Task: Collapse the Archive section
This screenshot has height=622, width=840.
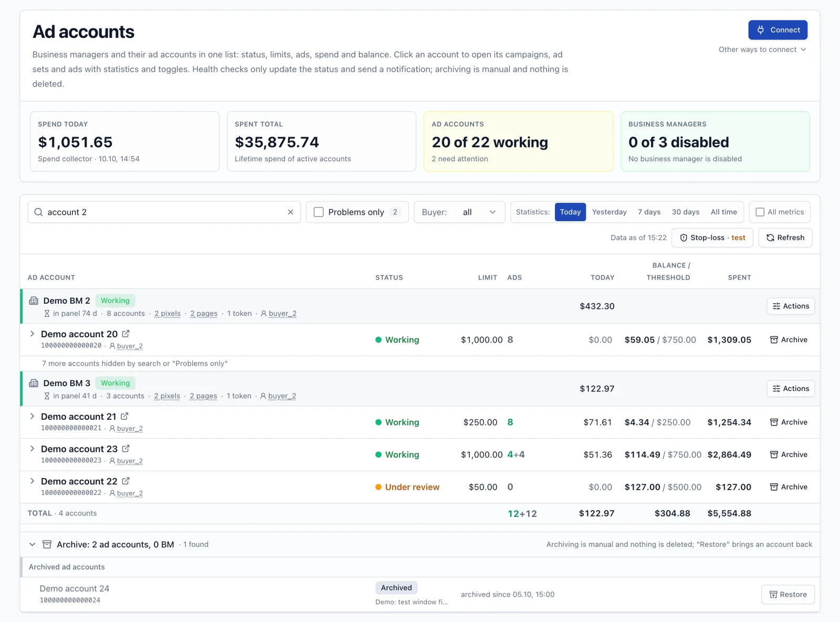Action: [33, 544]
